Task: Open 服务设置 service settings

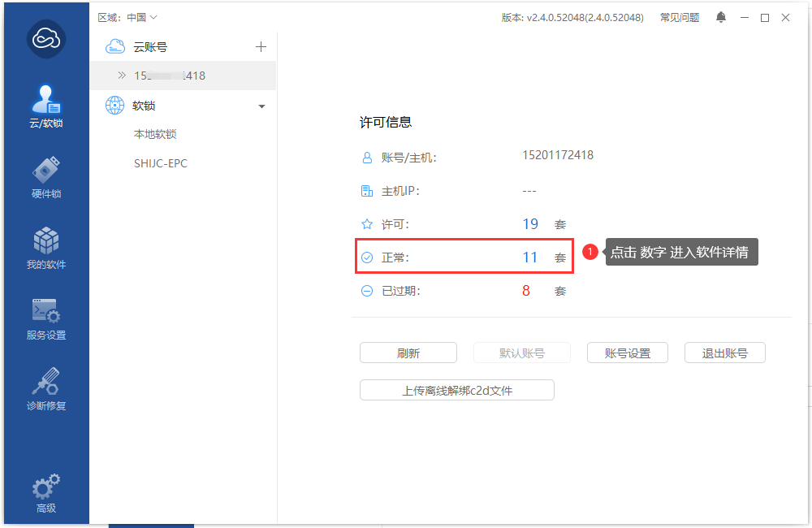Action: click(46, 319)
